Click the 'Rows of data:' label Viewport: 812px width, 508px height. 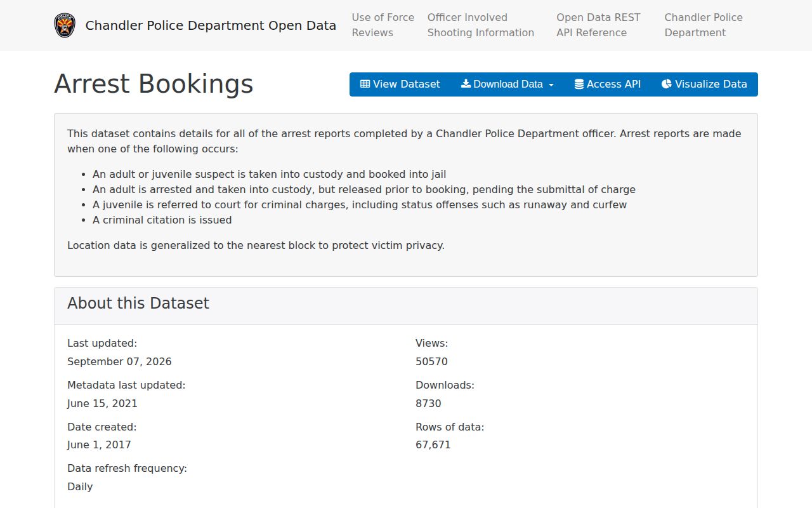pos(450,427)
